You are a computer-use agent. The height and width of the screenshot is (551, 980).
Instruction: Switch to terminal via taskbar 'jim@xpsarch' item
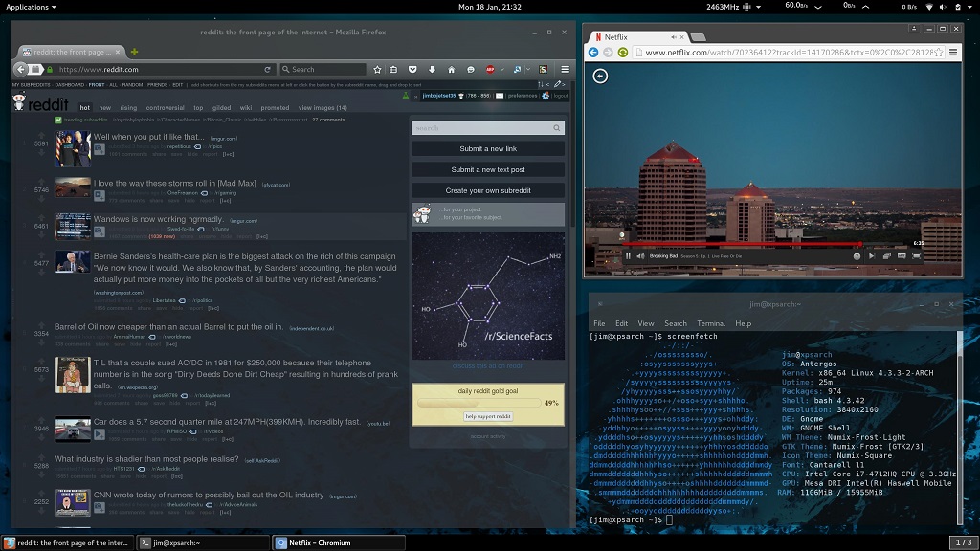pyautogui.click(x=203, y=543)
